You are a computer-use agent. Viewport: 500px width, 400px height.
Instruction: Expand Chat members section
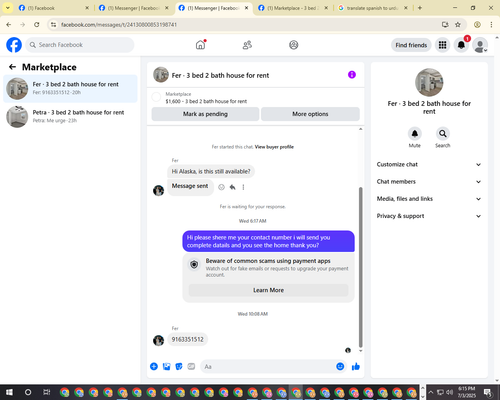coord(429,182)
